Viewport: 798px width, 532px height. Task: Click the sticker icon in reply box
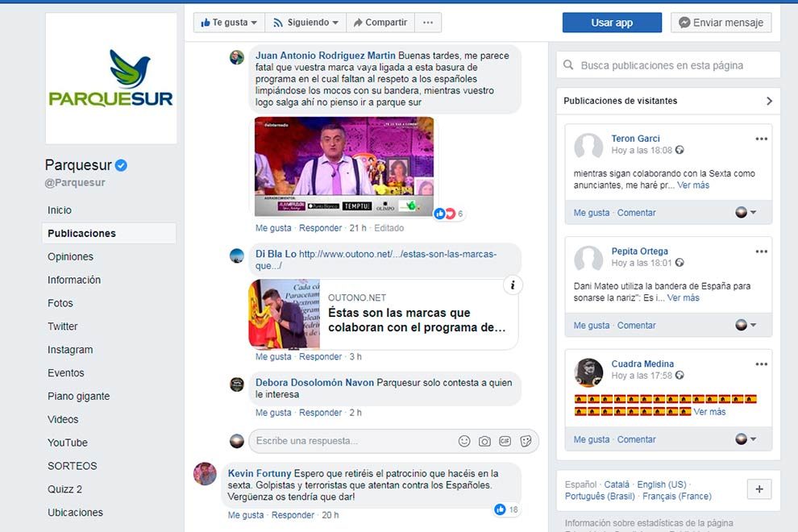526,441
